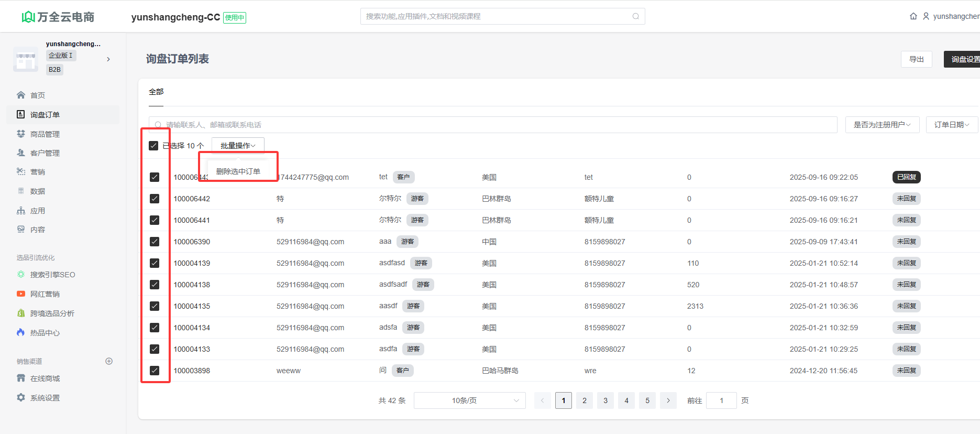This screenshot has width=980, height=434.
Task: Open the 商品管理 sidebar icon
Action: point(21,134)
